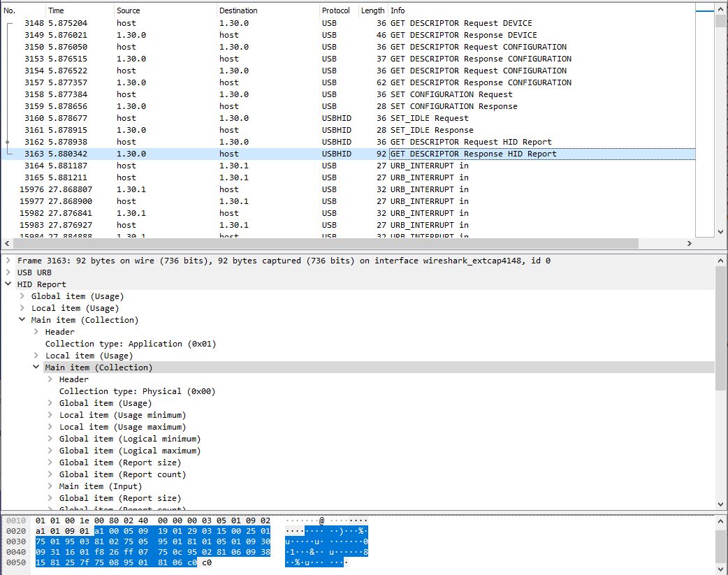The height and width of the screenshot is (575, 728).
Task: Expand Local item (Usage maximum)
Action: pos(50,427)
